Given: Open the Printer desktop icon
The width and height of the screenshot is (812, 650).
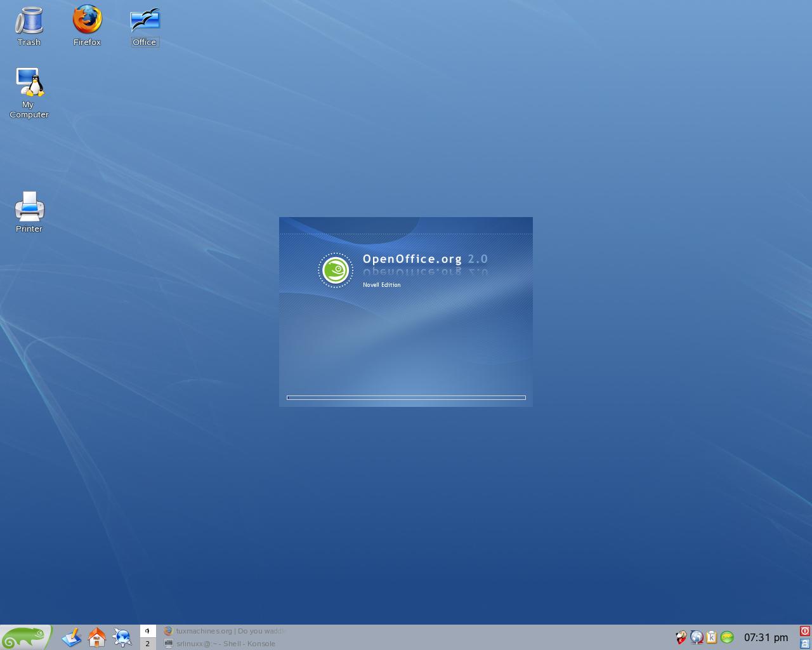Looking at the screenshot, I should pyautogui.click(x=29, y=212).
